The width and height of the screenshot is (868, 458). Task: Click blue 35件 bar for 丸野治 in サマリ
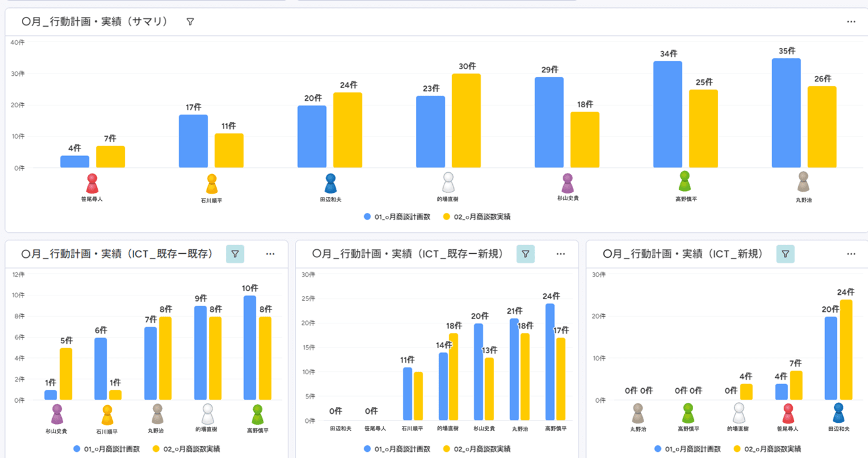(786, 113)
